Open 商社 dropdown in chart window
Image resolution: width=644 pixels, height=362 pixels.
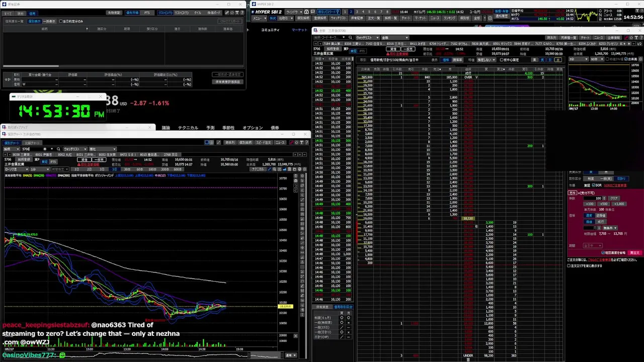pos(103,149)
